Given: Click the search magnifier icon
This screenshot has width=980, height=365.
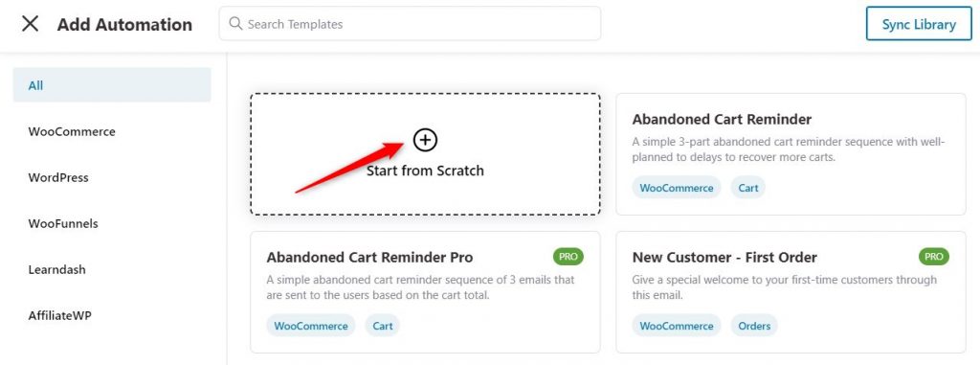Looking at the screenshot, I should [x=235, y=24].
